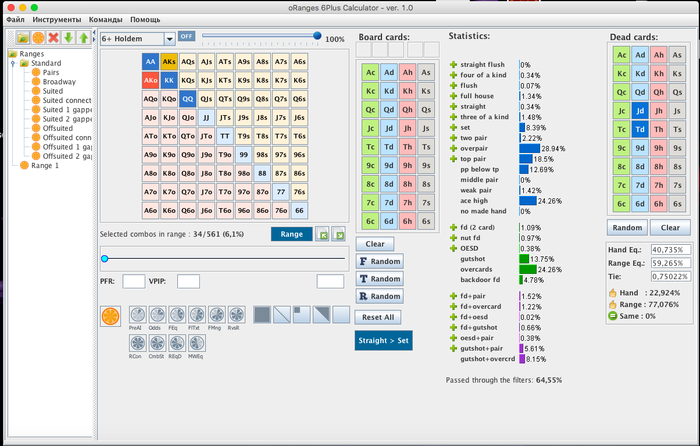Click the blue Range button
This screenshot has height=446, width=700.
pyautogui.click(x=292, y=234)
